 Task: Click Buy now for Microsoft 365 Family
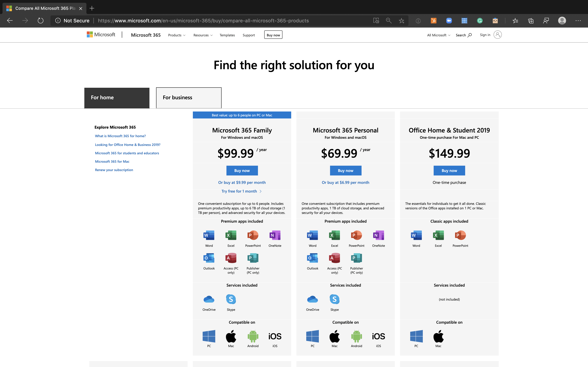(242, 170)
